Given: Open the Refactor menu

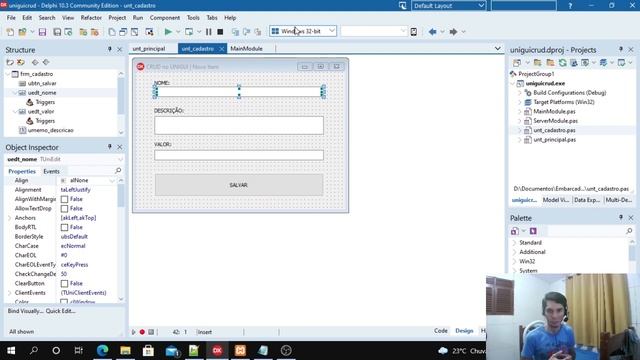Looking at the screenshot, I should click(91, 18).
